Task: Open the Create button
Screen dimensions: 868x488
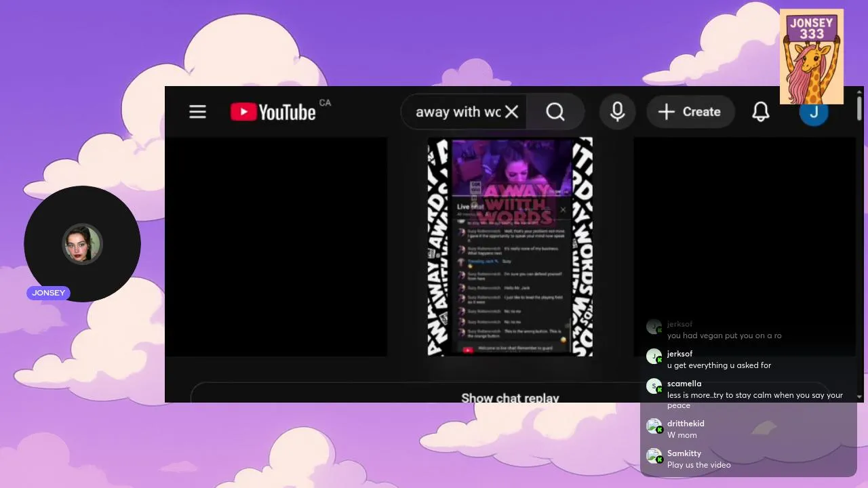Action: [690, 112]
